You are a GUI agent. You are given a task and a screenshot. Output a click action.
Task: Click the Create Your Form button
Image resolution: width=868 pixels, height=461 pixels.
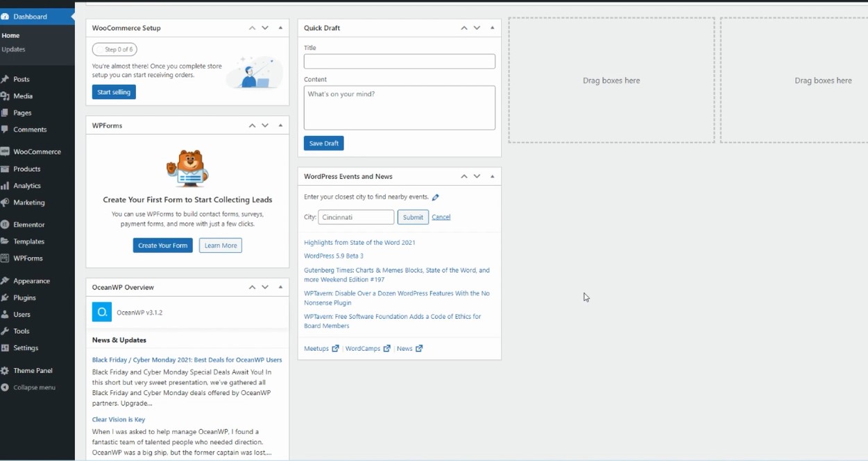tap(163, 245)
